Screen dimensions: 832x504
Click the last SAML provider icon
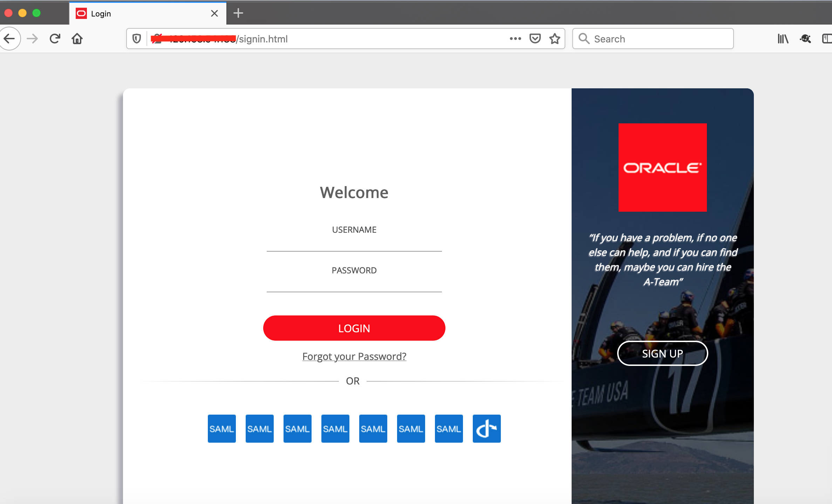[x=449, y=428]
